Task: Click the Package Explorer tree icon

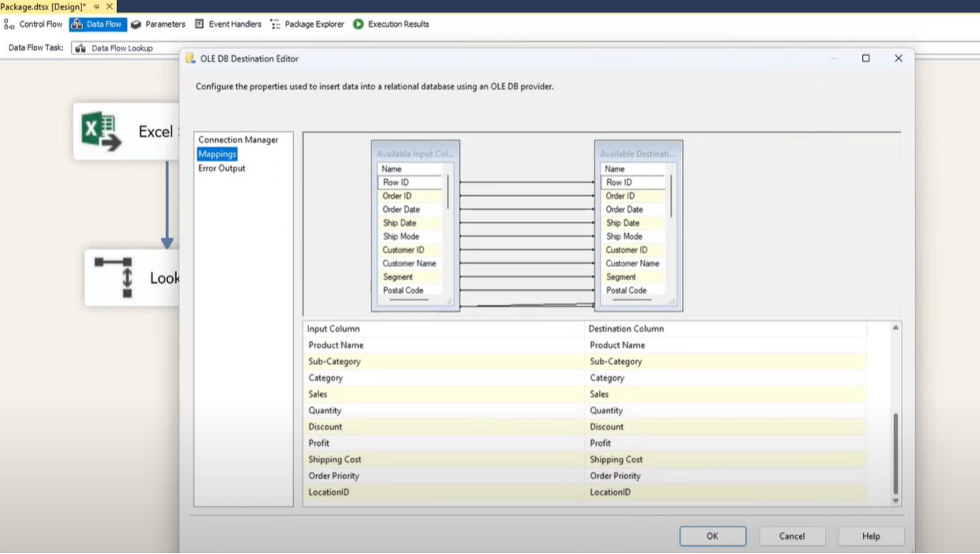Action: [x=275, y=24]
